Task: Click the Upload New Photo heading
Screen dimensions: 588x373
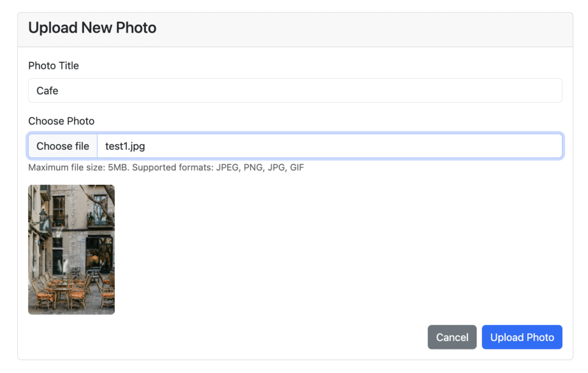Action: pyautogui.click(x=92, y=28)
